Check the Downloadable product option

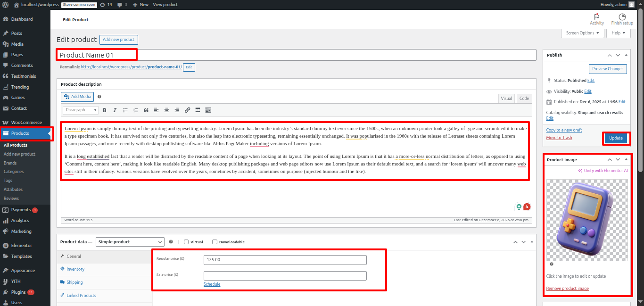tap(215, 242)
